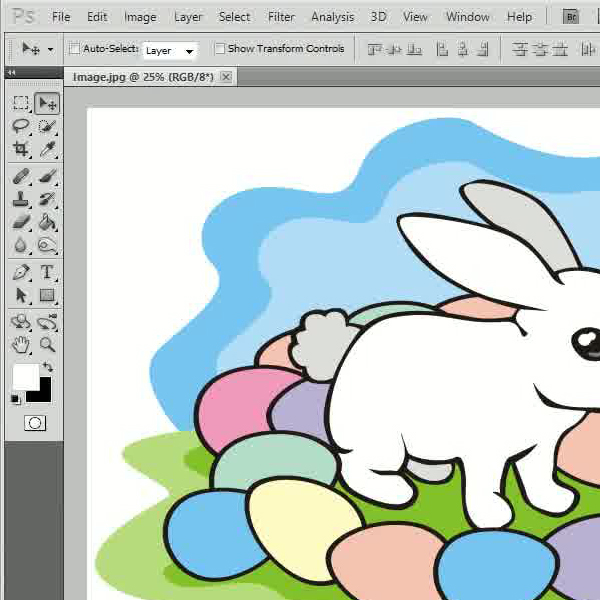Open the Analysis menu
Image resolution: width=600 pixels, height=600 pixels.
(x=333, y=17)
